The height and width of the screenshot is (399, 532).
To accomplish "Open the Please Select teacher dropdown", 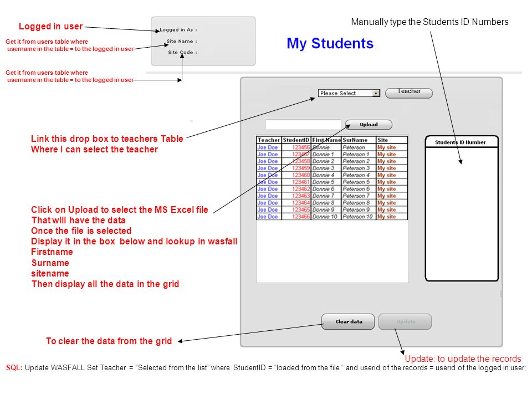I will tap(349, 93).
